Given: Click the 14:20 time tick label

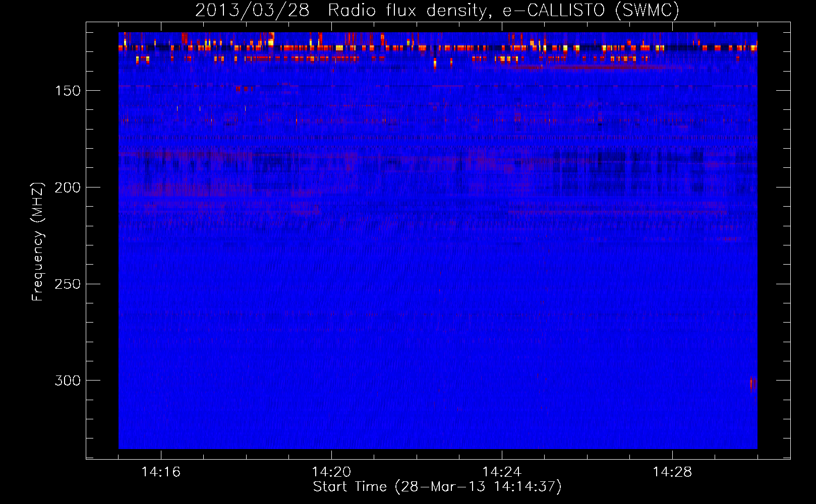Looking at the screenshot, I should [331, 472].
